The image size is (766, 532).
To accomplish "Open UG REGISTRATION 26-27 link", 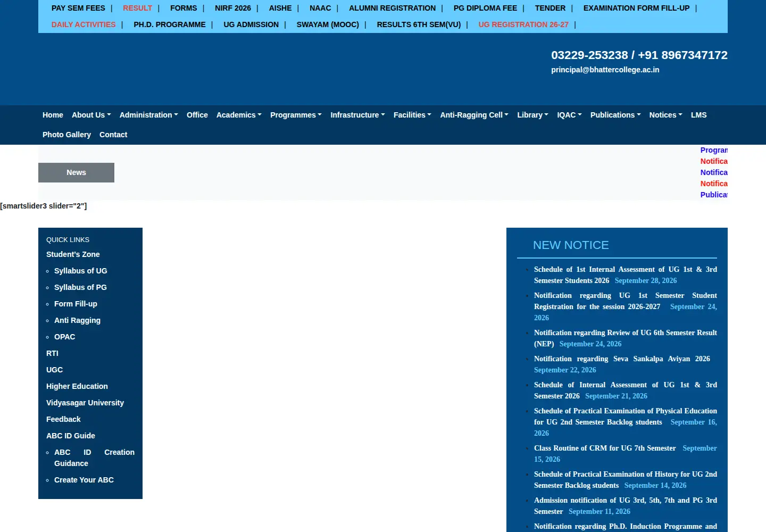I will [x=523, y=24].
